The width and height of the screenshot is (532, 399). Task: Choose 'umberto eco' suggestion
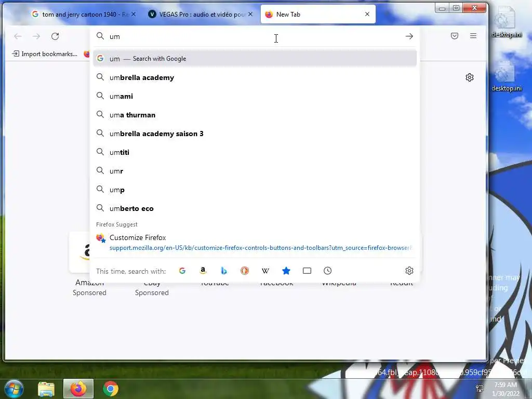click(255, 209)
